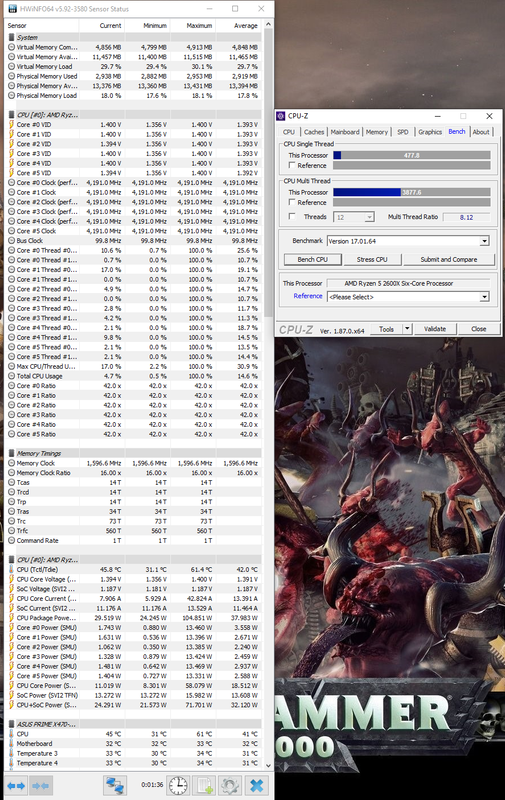The width and height of the screenshot is (505, 800).
Task: Click the CPU Package Power lightning icon
Action: click(x=12, y=618)
